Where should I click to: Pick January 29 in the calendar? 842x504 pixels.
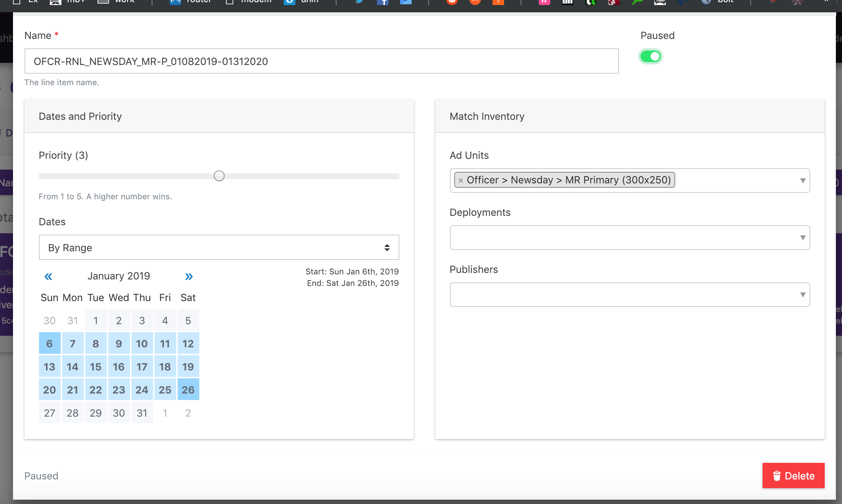click(96, 413)
